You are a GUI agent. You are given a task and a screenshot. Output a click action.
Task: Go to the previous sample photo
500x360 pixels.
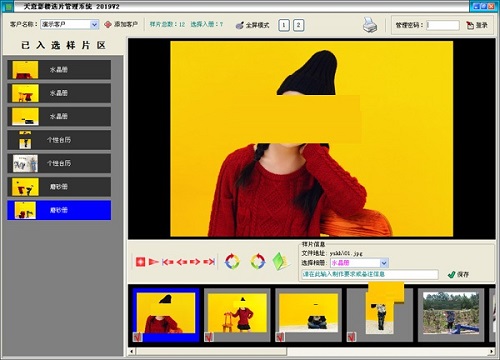(x=182, y=262)
